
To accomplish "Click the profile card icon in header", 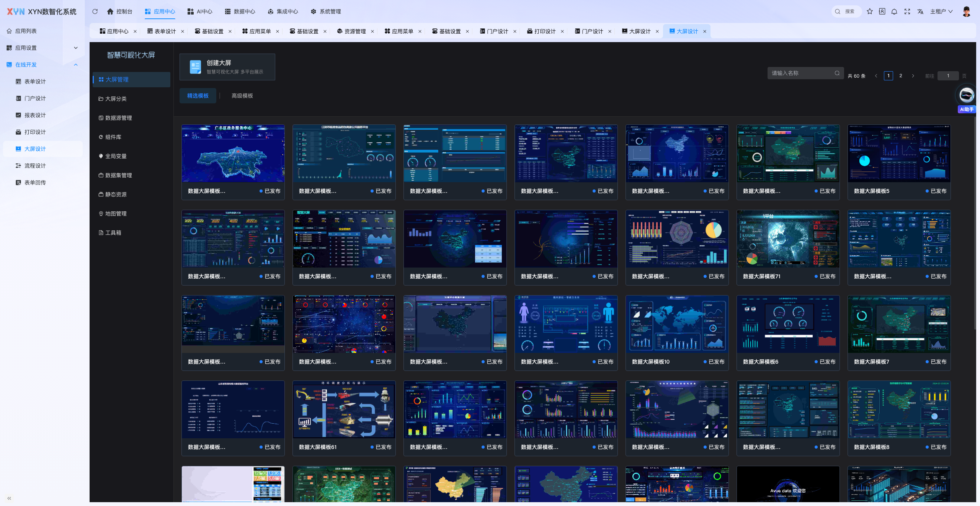I will tap(882, 11).
